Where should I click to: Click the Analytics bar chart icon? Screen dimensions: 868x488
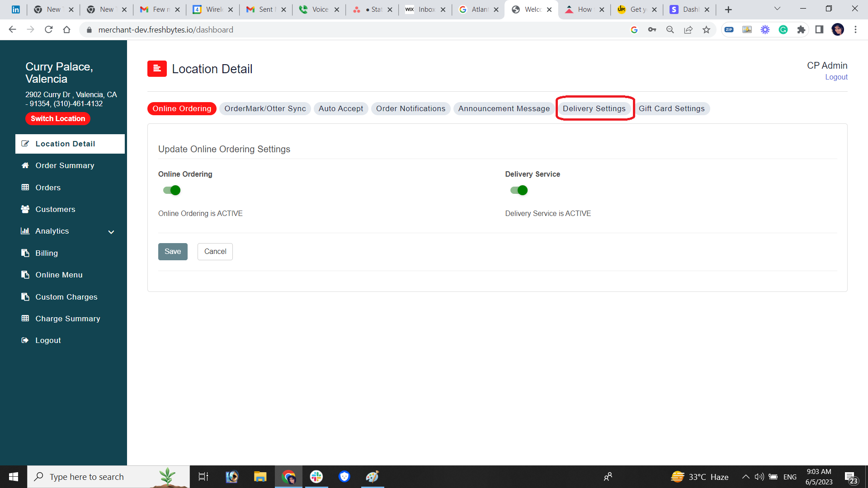(x=25, y=231)
